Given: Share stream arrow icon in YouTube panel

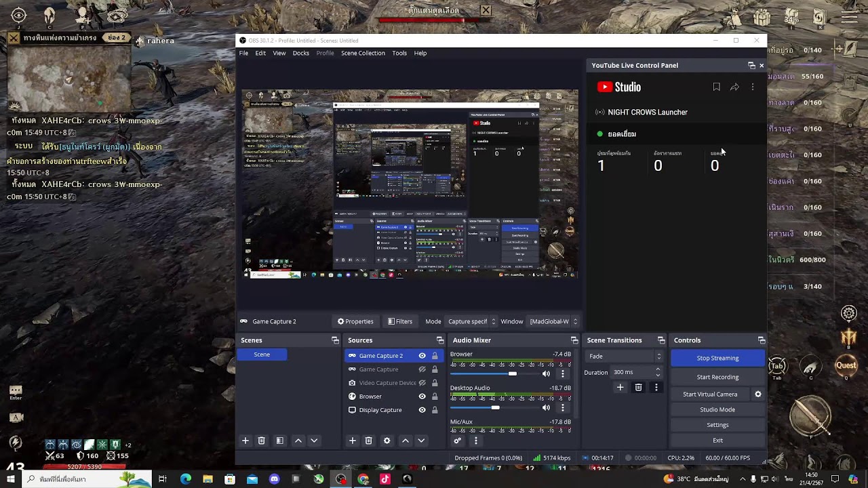Looking at the screenshot, I should coord(734,87).
